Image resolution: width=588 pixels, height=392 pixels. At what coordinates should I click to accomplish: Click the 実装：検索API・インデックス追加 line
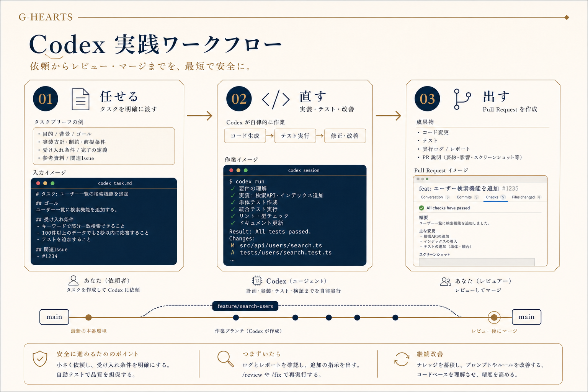(281, 195)
